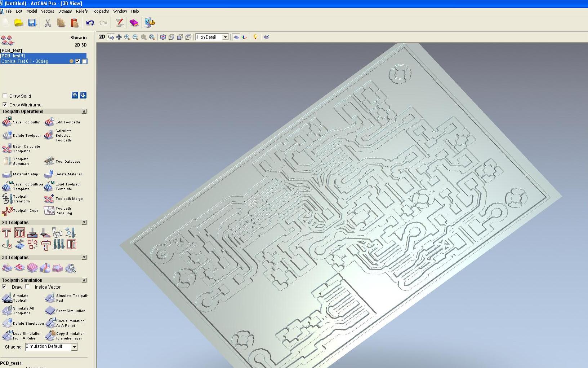Open the Model menu
The image size is (588, 368).
pos(32,11)
